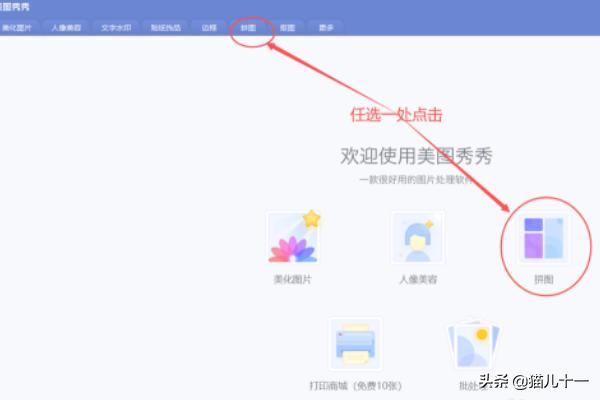Click the 美图秀秀 title in header

click(15, 7)
